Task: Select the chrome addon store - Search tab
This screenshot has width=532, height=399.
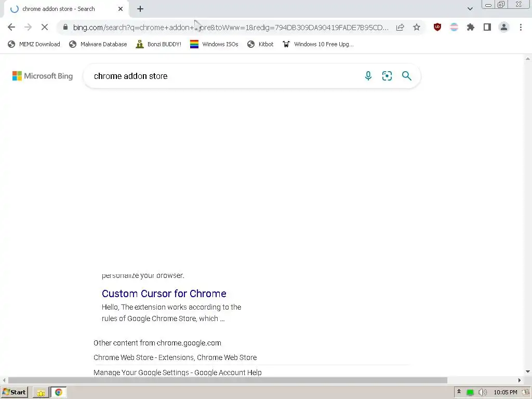Action: click(x=66, y=9)
